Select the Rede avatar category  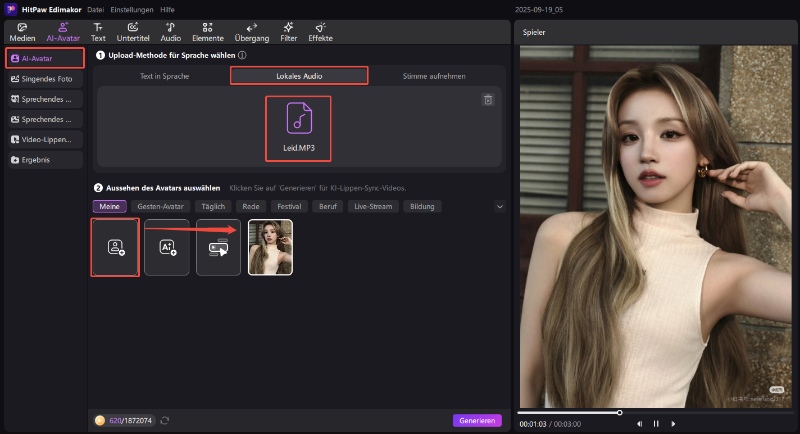click(x=251, y=206)
